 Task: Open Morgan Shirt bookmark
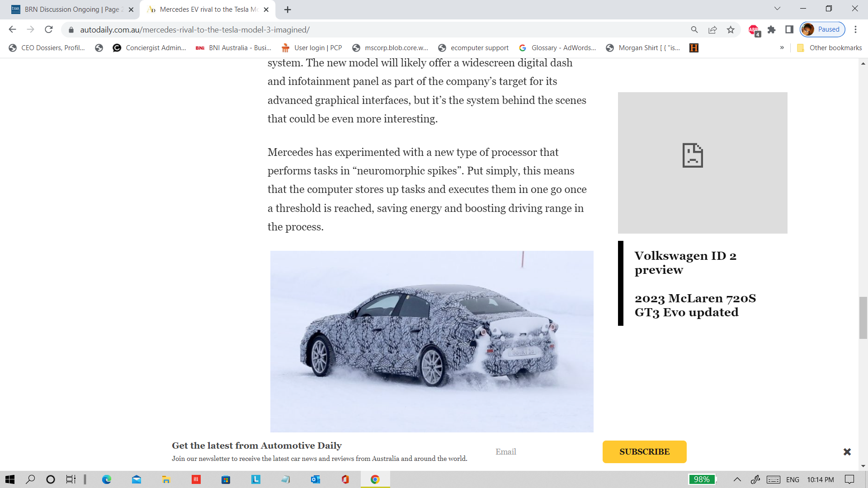[643, 48]
